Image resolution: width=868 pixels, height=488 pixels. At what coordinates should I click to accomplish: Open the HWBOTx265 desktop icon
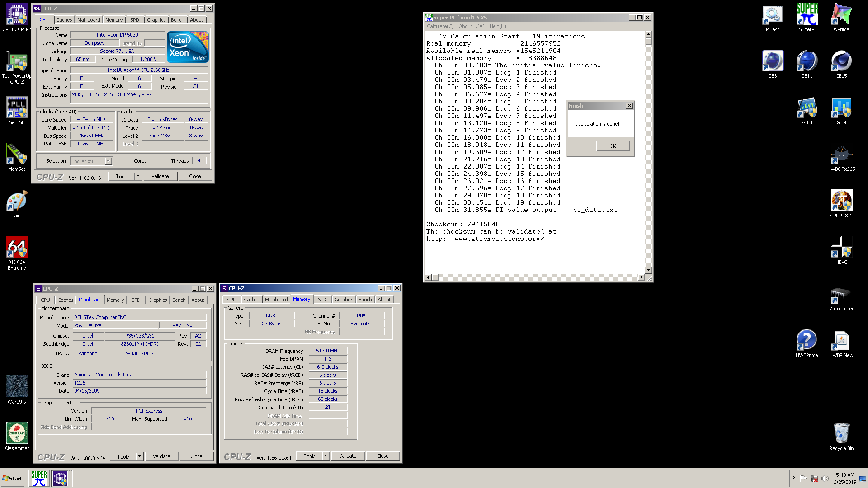tap(841, 158)
